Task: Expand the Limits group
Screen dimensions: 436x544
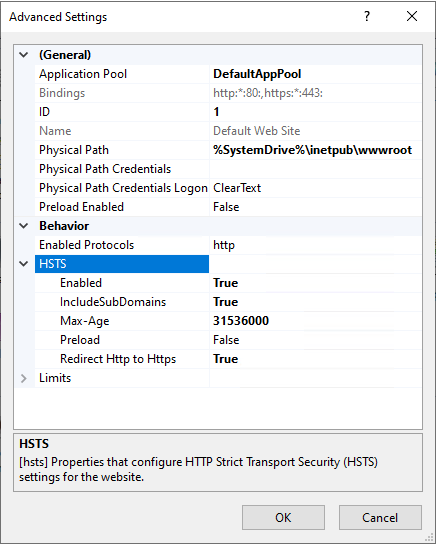Action: coord(24,378)
